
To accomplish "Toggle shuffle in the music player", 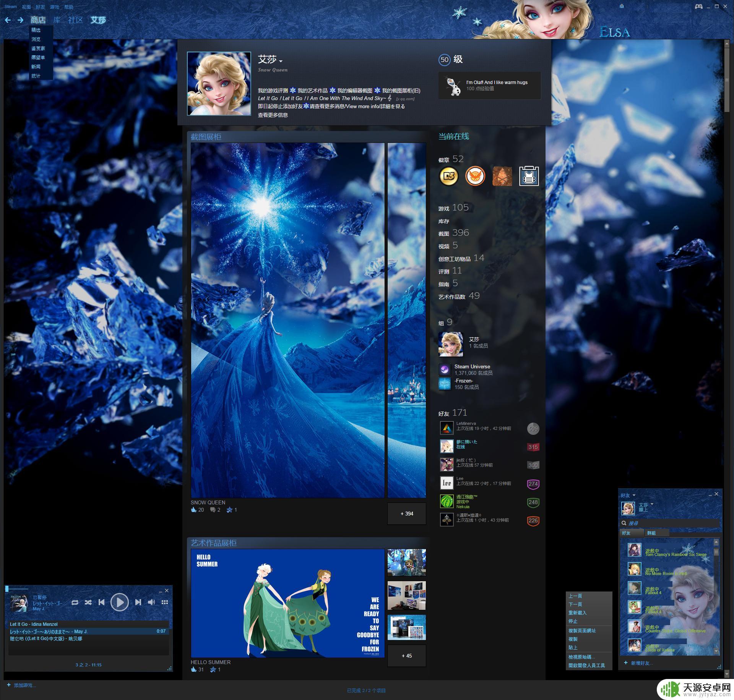I will pos(88,602).
